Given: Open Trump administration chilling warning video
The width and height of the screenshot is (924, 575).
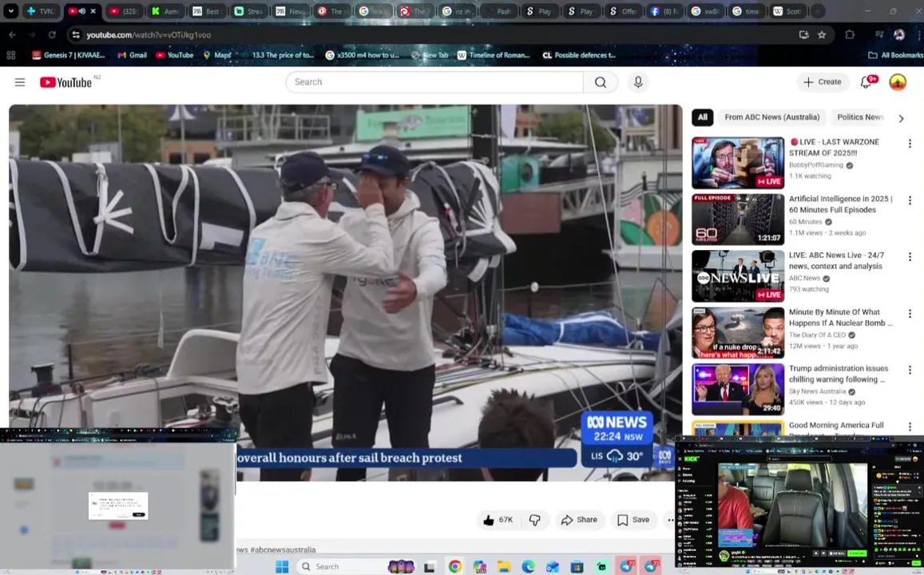Looking at the screenshot, I should click(x=738, y=390).
